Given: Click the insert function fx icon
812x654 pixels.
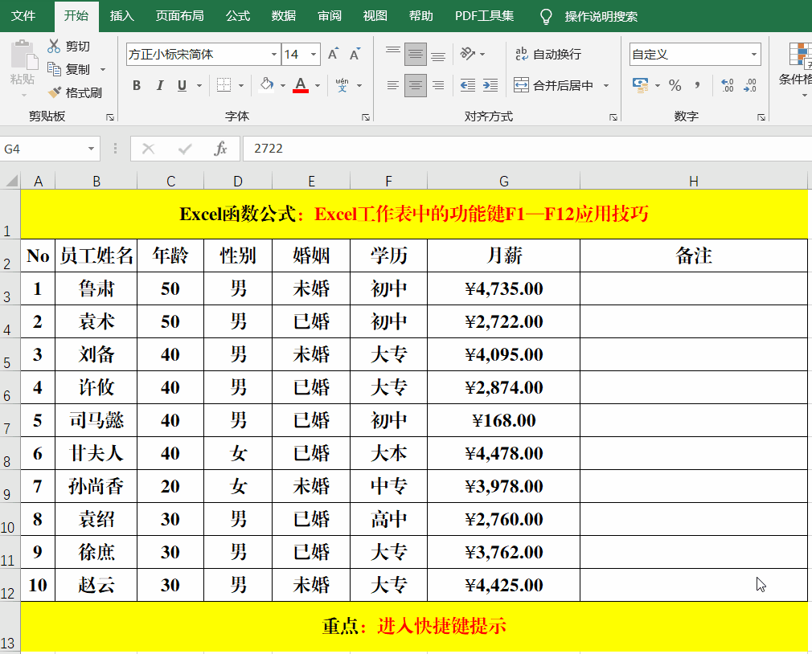Looking at the screenshot, I should 220,149.
